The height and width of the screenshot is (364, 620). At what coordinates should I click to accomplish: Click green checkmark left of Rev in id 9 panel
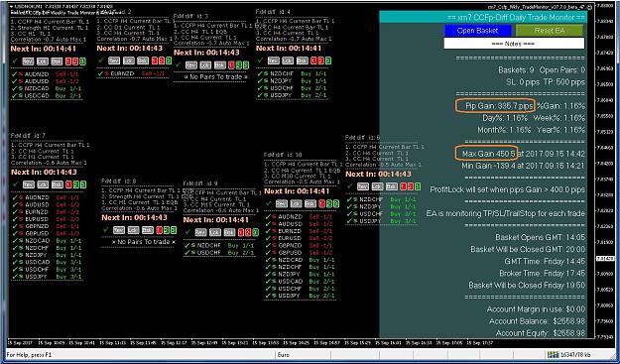click(187, 232)
